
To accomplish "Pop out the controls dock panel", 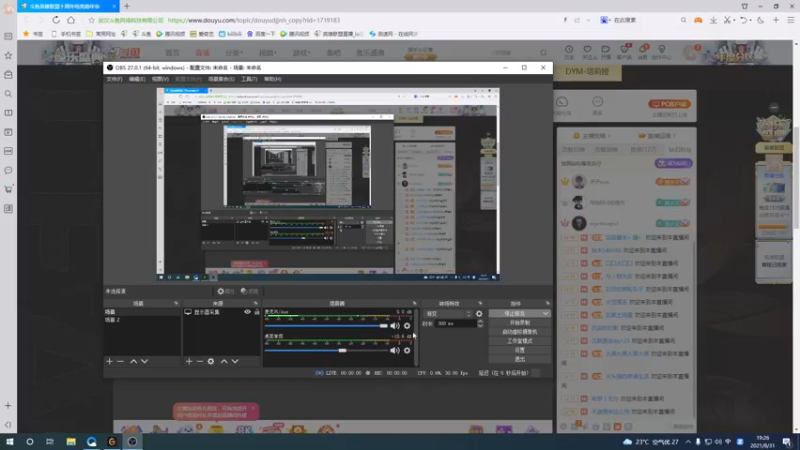I will [547, 303].
